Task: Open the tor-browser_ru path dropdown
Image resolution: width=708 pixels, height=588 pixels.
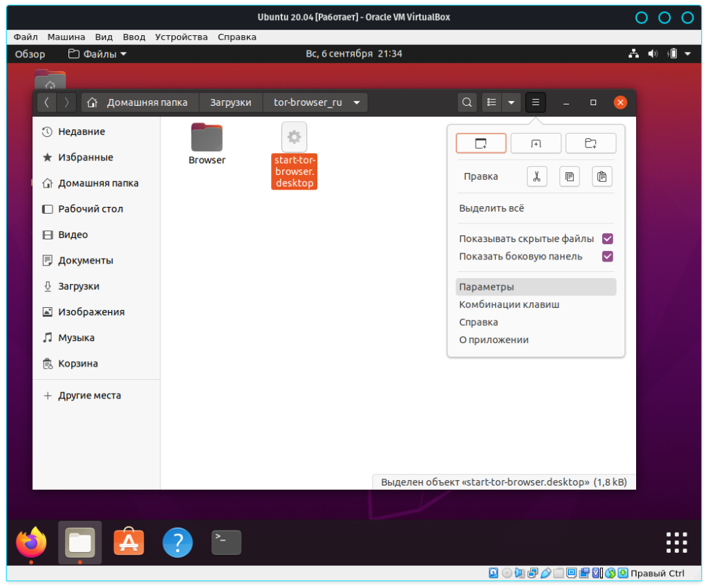Action: pos(357,102)
